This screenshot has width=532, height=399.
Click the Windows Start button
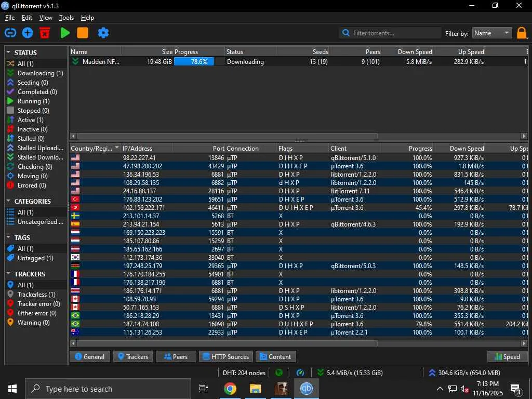coord(12,389)
